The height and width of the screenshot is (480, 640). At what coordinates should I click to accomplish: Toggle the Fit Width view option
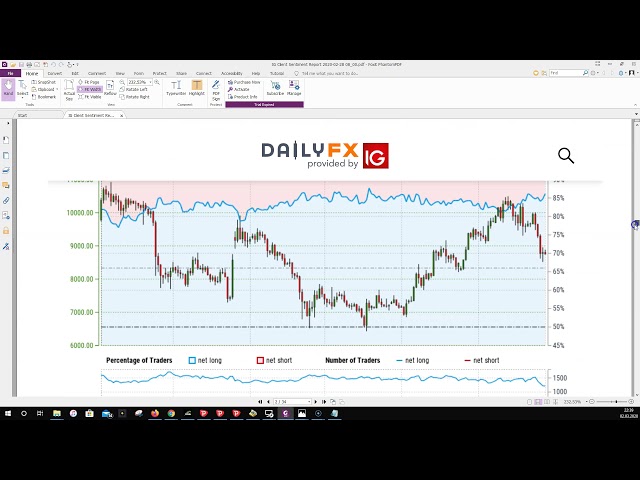91,89
